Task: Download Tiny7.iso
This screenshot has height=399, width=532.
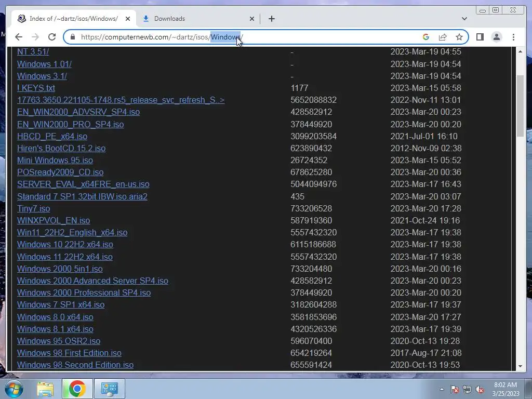Action: click(34, 209)
